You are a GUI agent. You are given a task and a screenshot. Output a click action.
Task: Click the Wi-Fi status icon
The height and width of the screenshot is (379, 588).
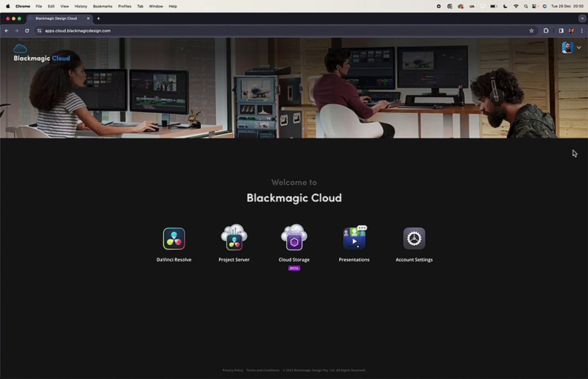(516, 6)
